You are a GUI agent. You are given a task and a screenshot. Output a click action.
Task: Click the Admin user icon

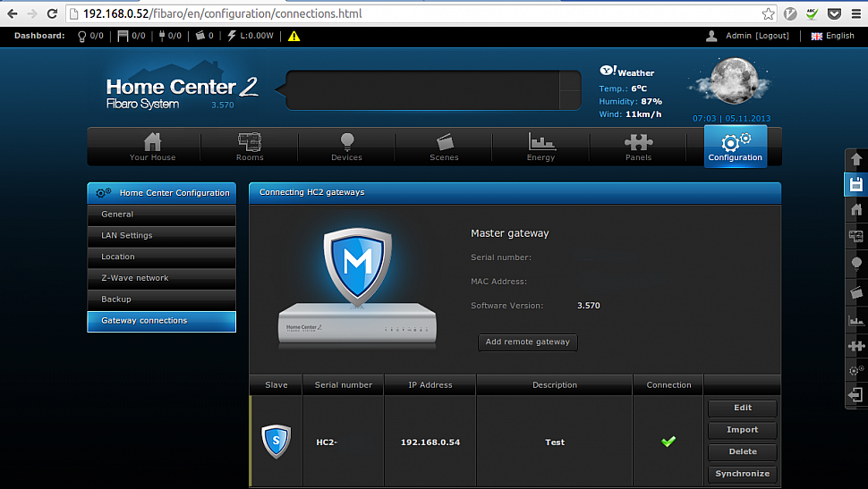(x=712, y=36)
